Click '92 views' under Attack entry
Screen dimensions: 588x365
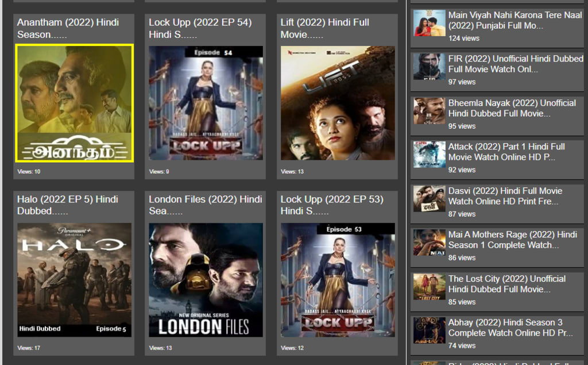tap(462, 170)
